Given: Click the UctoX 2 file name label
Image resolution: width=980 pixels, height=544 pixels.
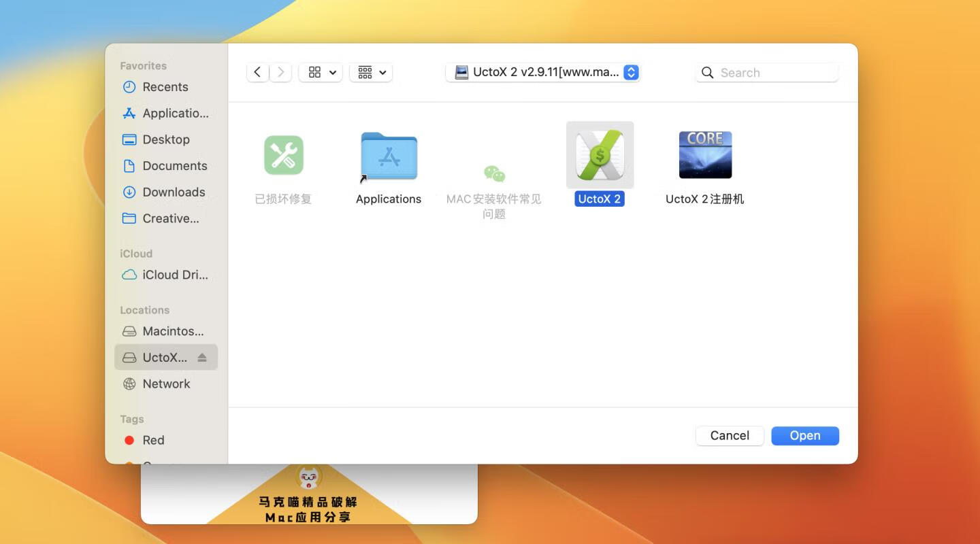Looking at the screenshot, I should [600, 199].
